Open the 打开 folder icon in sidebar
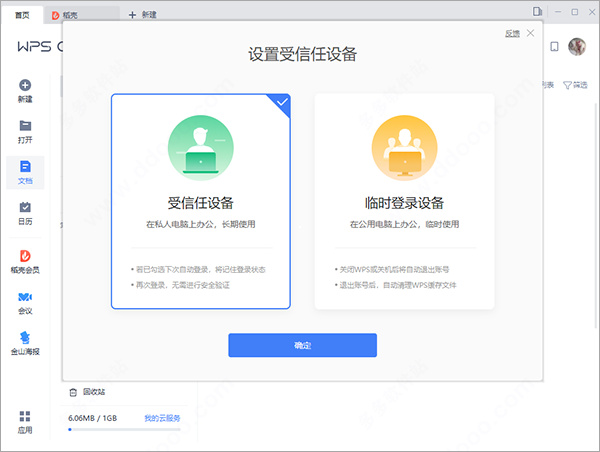 (25, 126)
